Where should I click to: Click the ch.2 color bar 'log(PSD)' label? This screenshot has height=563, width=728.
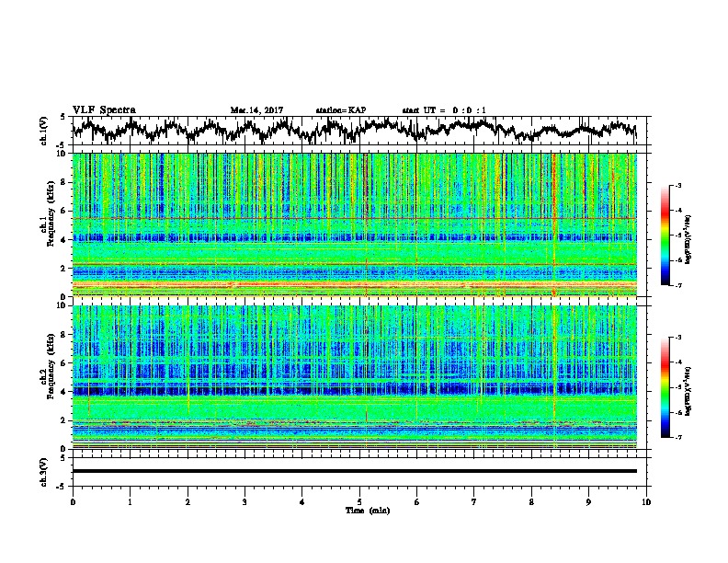(x=688, y=391)
